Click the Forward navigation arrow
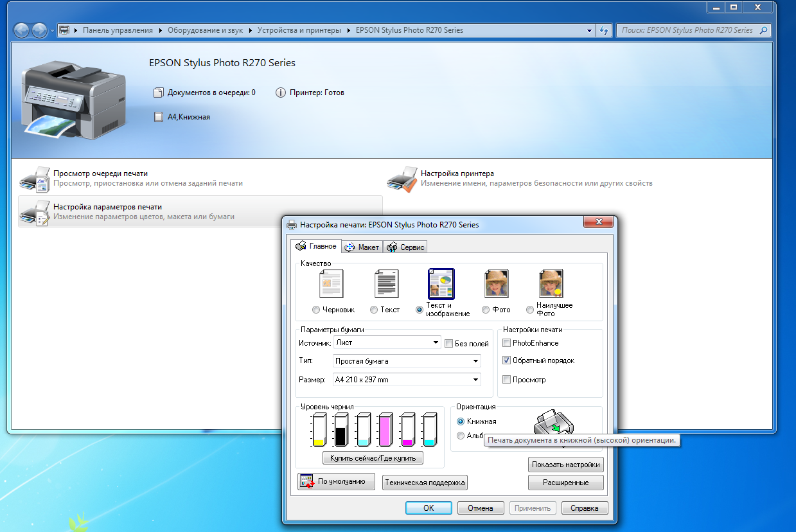 pos(40,30)
